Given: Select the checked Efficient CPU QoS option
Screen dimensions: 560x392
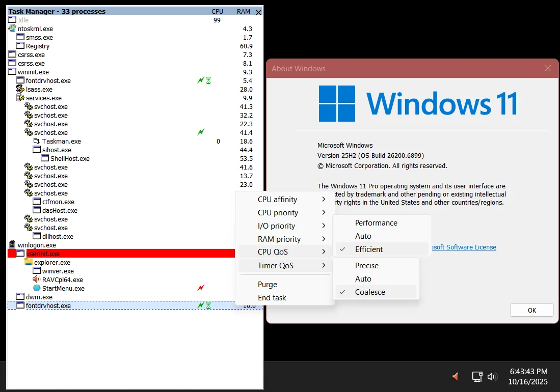Looking at the screenshot, I should tap(382, 249).
